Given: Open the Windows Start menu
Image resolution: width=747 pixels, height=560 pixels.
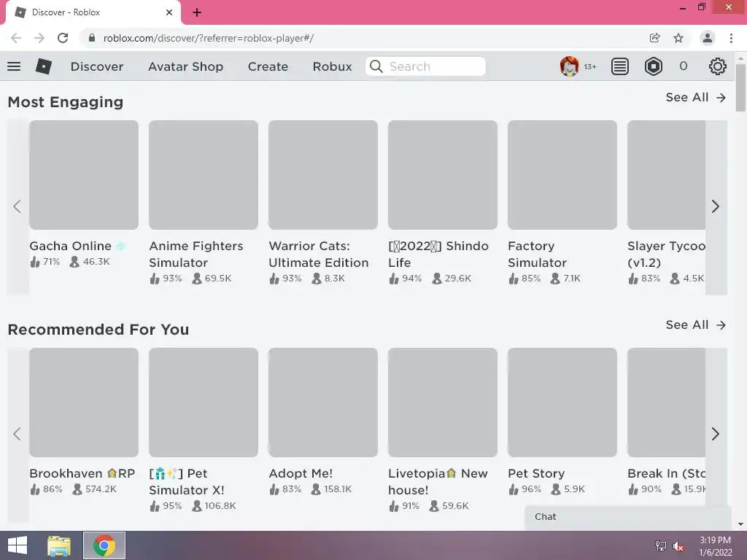Looking at the screenshot, I should click(x=18, y=545).
